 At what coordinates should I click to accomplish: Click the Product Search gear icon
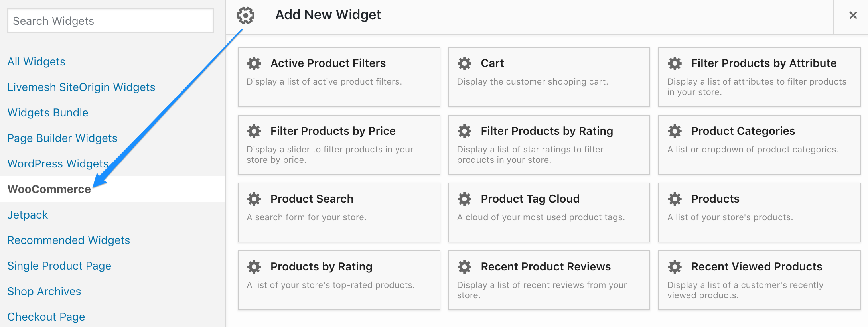(254, 199)
